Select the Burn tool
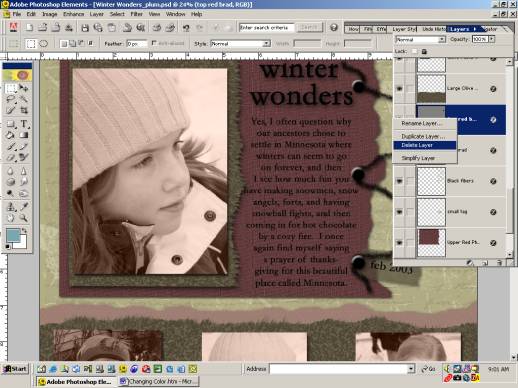Viewport: 518px width, 388px height. tap(24, 193)
